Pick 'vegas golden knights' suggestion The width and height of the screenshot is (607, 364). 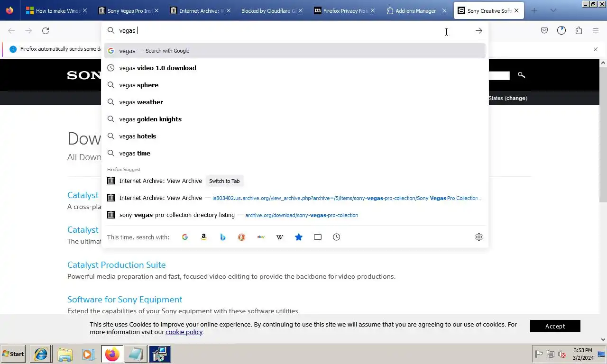point(295,119)
